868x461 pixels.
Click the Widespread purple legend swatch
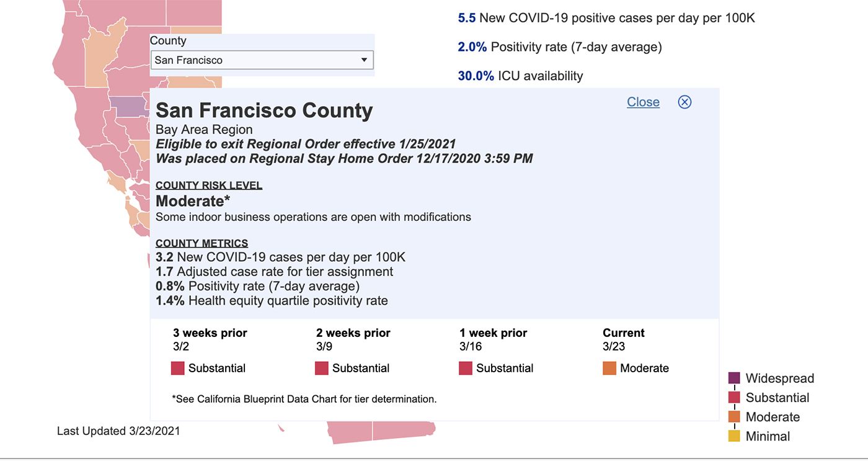[734, 378]
